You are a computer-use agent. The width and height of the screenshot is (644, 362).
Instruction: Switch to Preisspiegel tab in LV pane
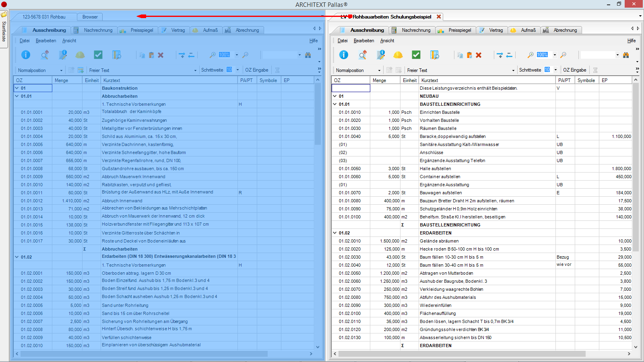(x=455, y=30)
